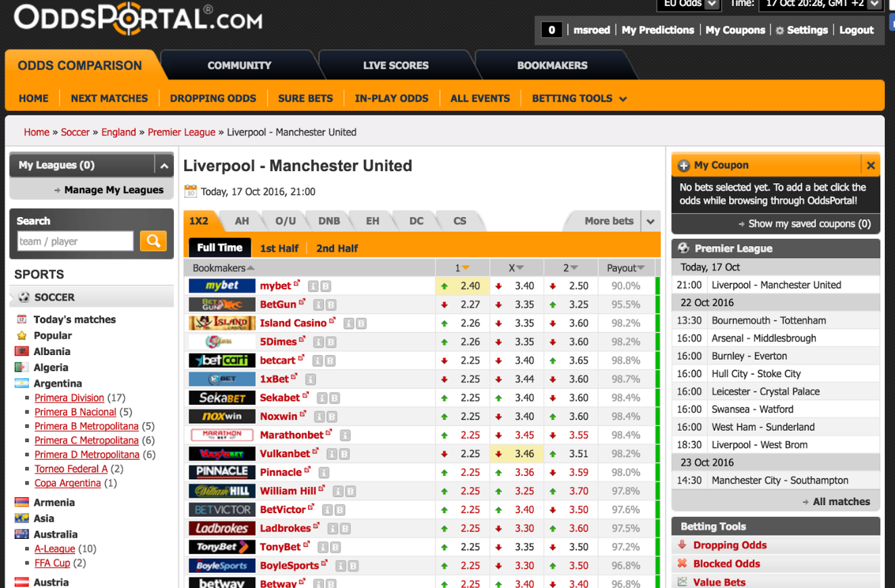
Task: Open the Primera Division league link
Action: coord(69,398)
